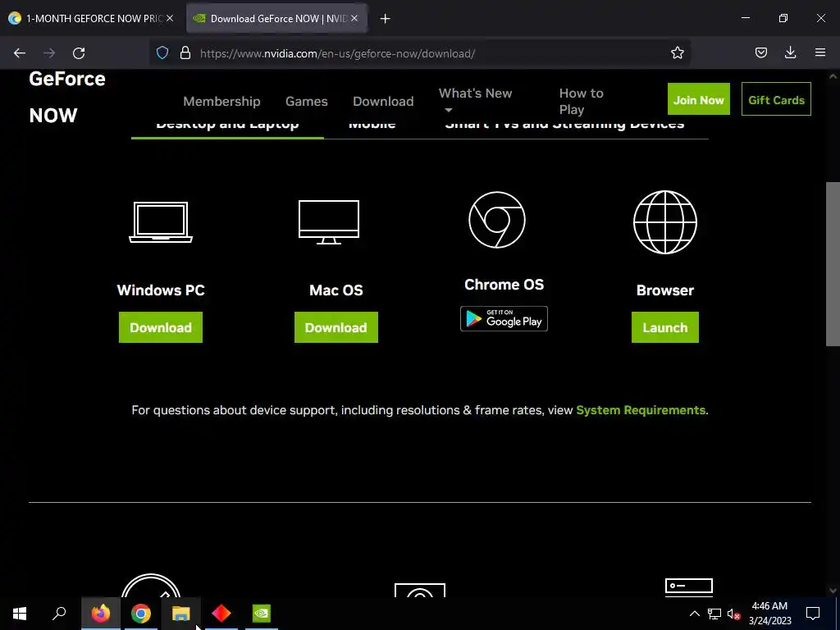This screenshot has height=630, width=840.
Task: Open the network status tray icon
Action: (714, 614)
